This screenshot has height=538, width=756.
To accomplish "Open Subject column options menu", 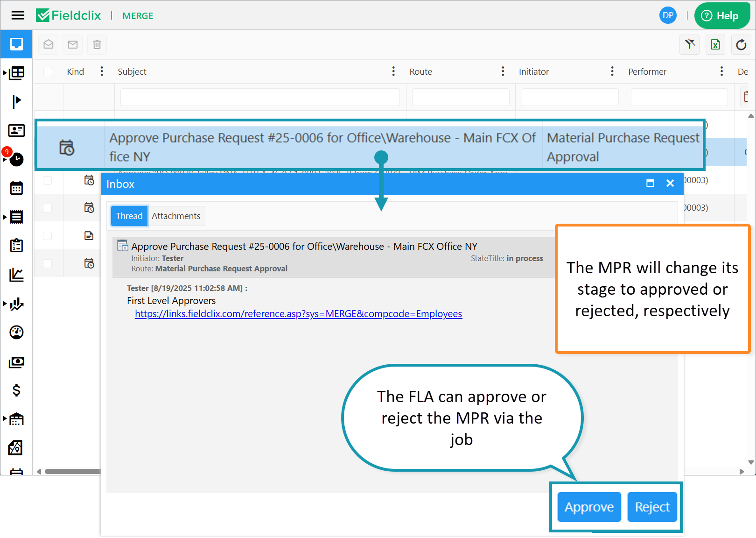I will coord(393,71).
